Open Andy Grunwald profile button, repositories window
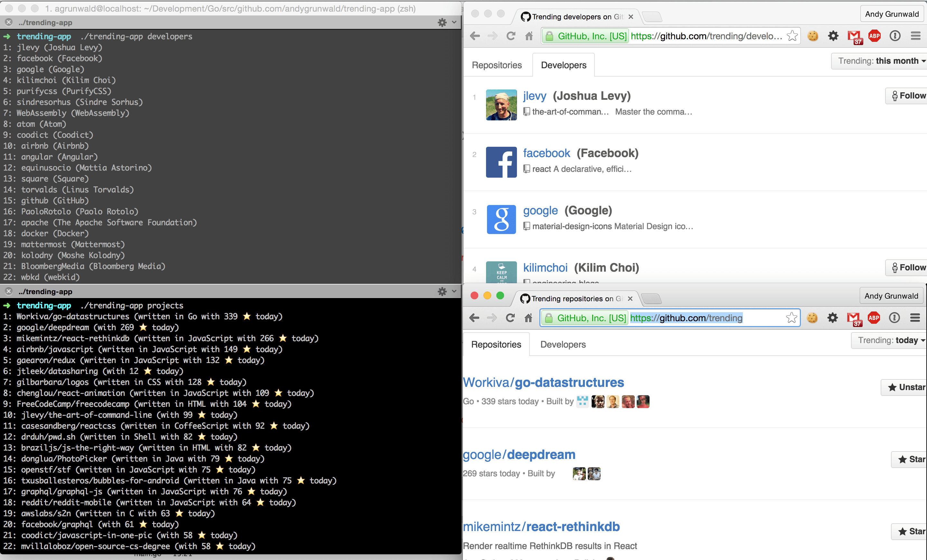The image size is (927, 560). tap(891, 296)
